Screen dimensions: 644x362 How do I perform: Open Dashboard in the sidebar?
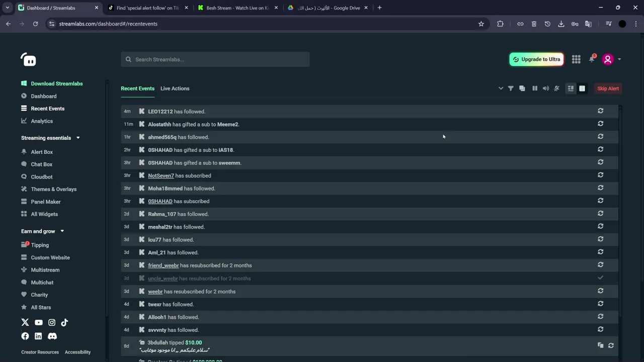pos(44,96)
